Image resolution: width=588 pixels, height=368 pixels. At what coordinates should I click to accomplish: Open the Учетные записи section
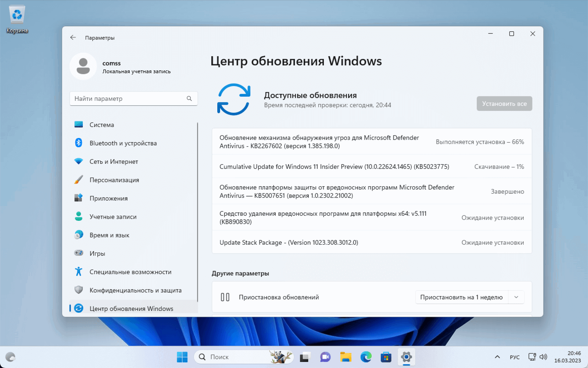[x=133, y=217]
